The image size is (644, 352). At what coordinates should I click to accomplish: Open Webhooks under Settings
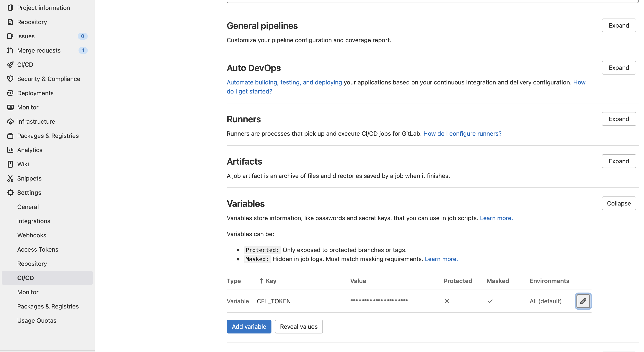[32, 235]
